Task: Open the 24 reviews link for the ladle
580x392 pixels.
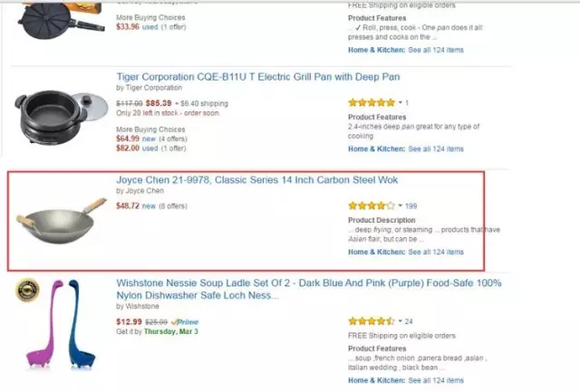Action: [410, 322]
